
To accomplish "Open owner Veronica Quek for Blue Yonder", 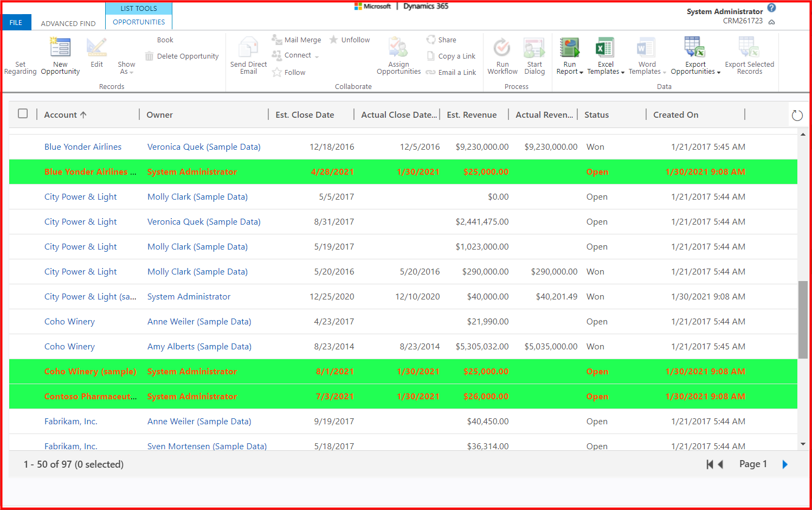I will pos(204,147).
